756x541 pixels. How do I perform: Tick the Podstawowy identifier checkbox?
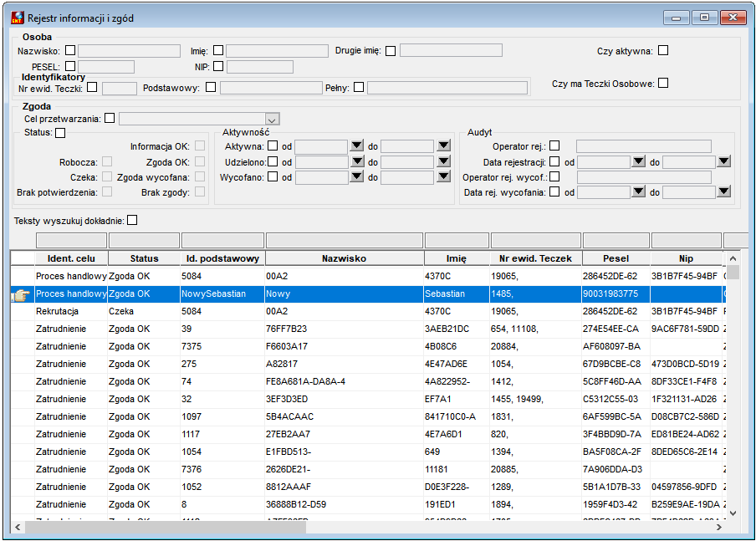[211, 87]
